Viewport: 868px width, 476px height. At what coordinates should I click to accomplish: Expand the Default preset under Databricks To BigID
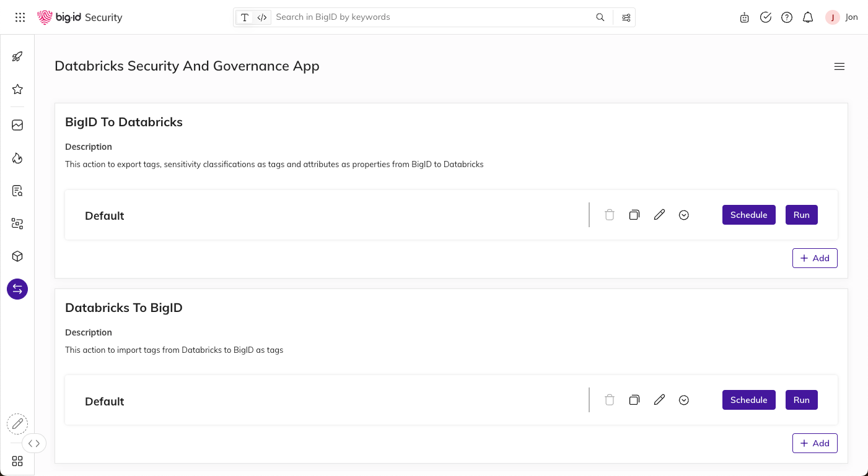(x=684, y=400)
